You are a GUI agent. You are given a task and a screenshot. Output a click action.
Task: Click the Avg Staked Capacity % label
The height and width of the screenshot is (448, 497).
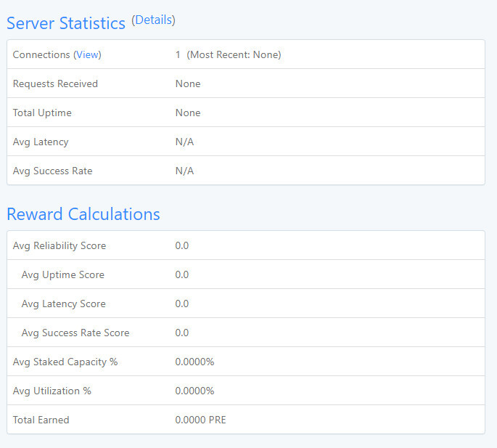click(65, 362)
